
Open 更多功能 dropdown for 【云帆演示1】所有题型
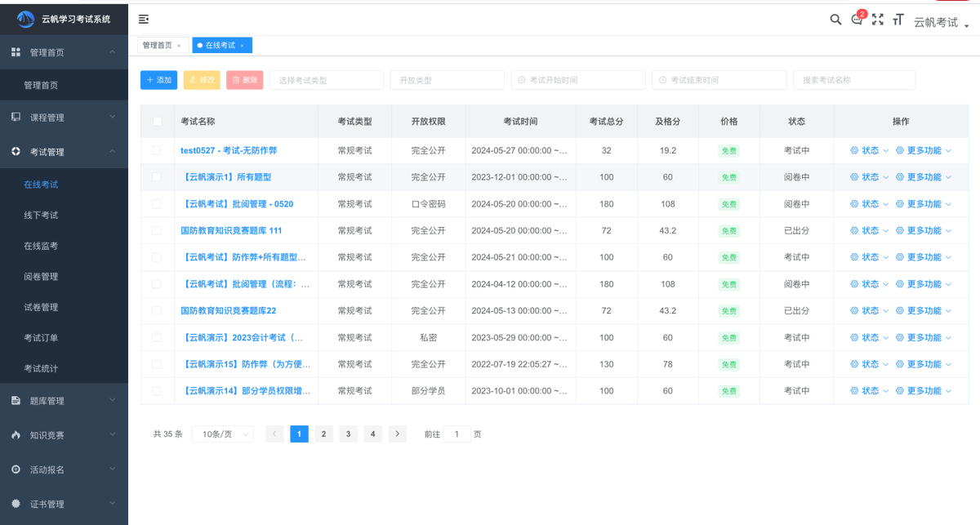(x=924, y=177)
